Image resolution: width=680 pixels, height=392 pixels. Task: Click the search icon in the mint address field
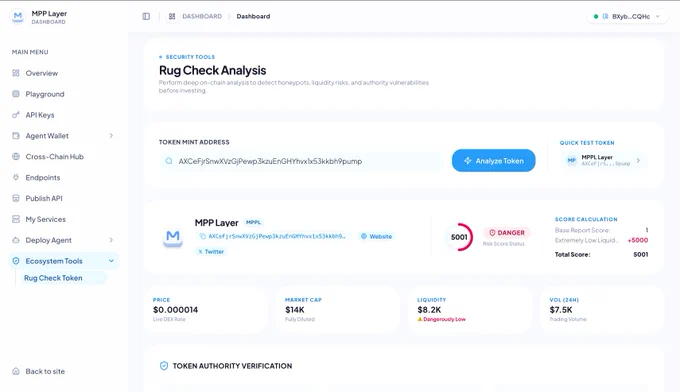tap(169, 161)
